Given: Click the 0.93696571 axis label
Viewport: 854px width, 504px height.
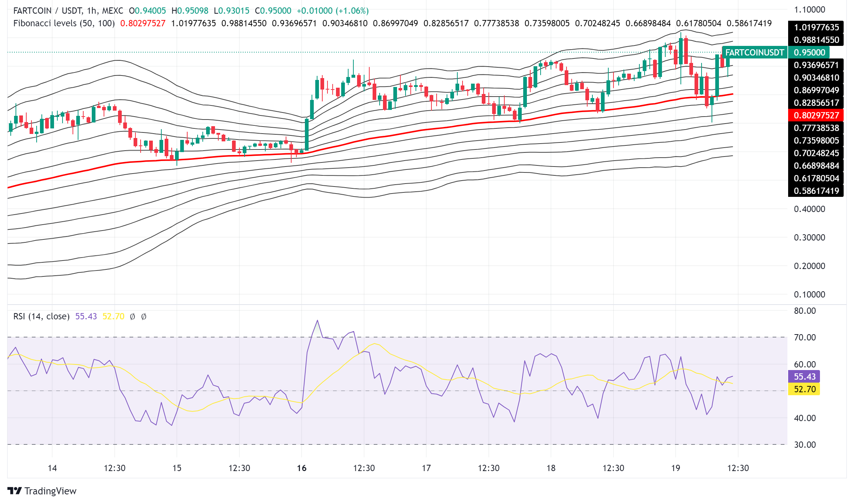Looking at the screenshot, I should 816,65.
